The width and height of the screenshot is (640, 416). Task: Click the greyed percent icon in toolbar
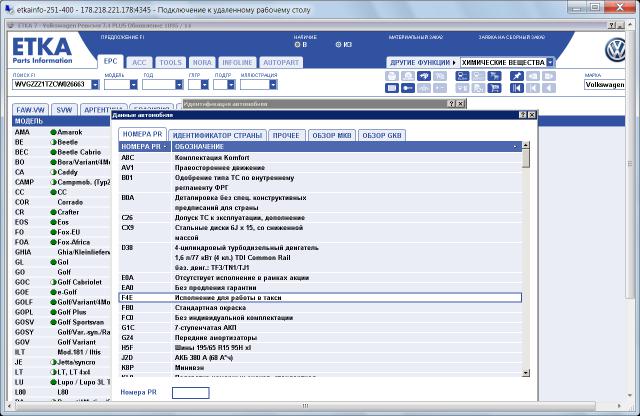440,76
